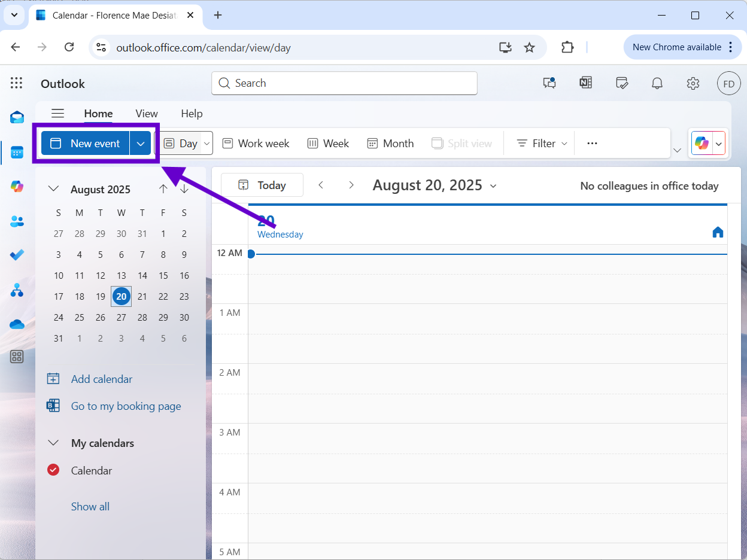Open the New event dropdown arrow
This screenshot has height=560, width=747.
[x=141, y=144]
